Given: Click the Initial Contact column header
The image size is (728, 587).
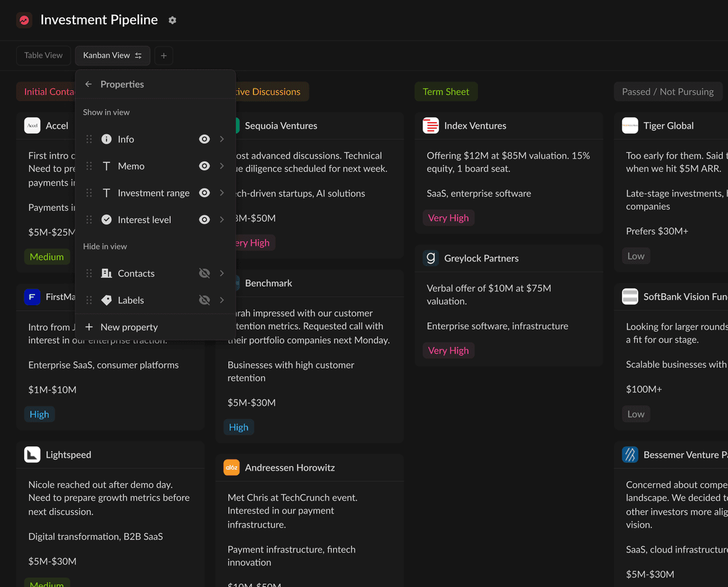Looking at the screenshot, I should coord(46,92).
